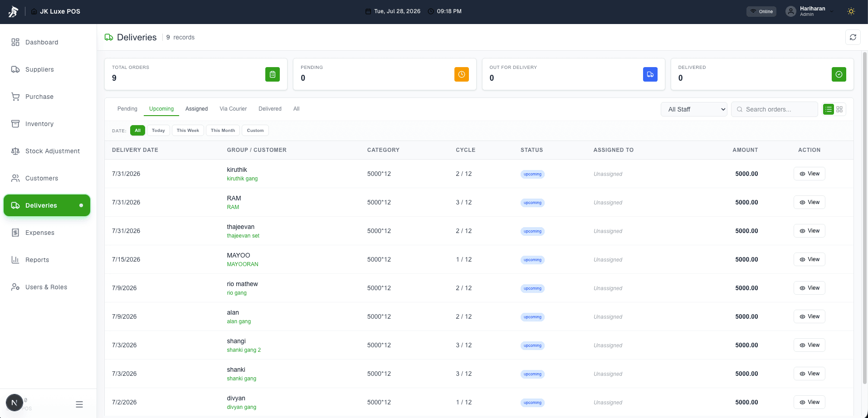868x418 pixels.
Task: Open Customers from the sidebar
Action: pyautogui.click(x=47, y=178)
